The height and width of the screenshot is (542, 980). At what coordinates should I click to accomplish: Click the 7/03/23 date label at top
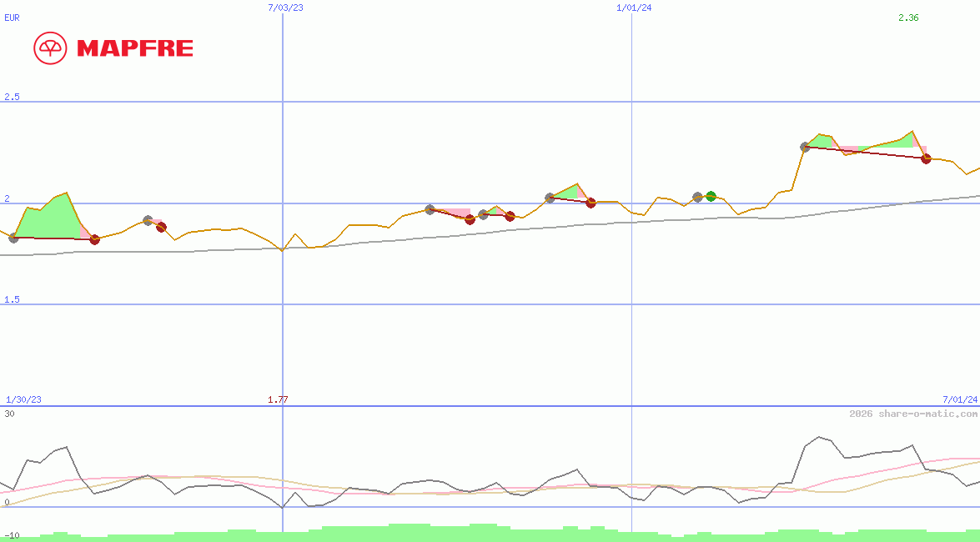point(285,8)
